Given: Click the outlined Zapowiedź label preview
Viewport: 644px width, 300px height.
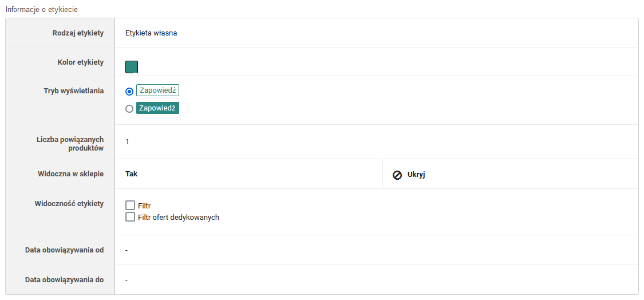Looking at the screenshot, I should pyautogui.click(x=157, y=90).
